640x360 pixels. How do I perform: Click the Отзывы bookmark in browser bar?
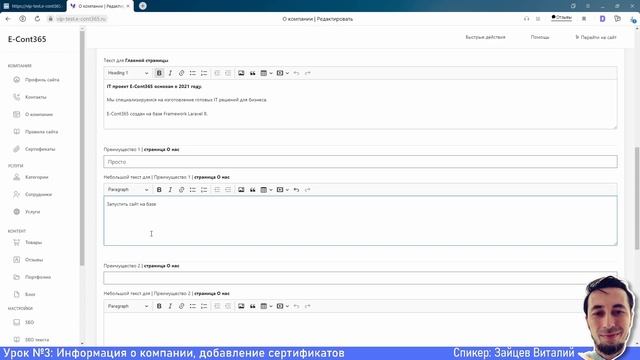point(562,18)
